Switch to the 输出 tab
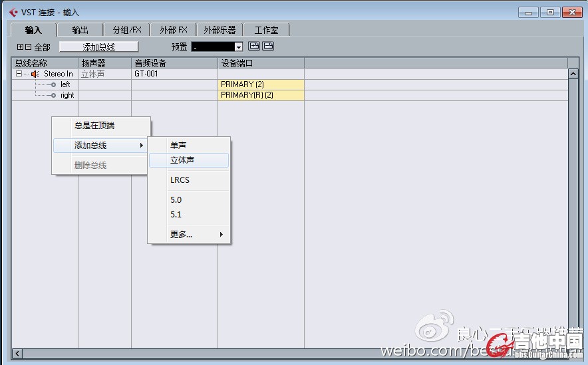Screen dimensions: 588x365 pyautogui.click(x=80, y=30)
